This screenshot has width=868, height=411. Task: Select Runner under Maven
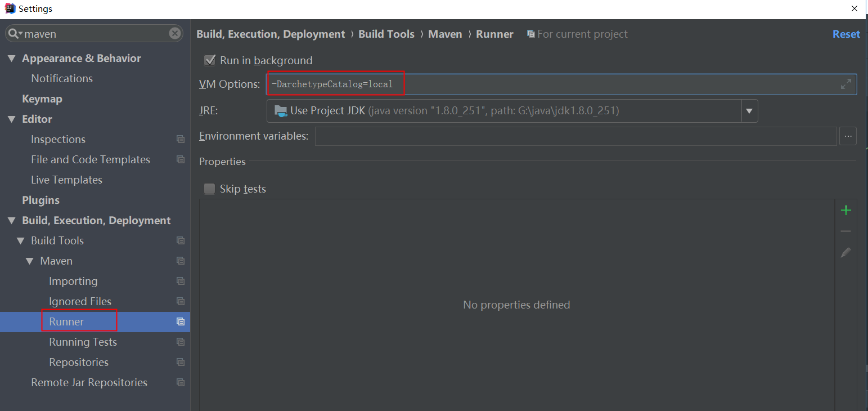pos(66,321)
